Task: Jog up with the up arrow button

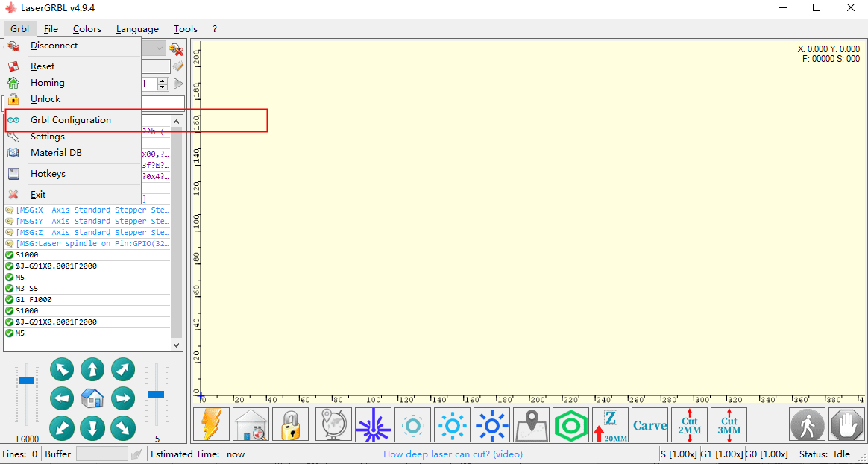Action: coord(92,369)
